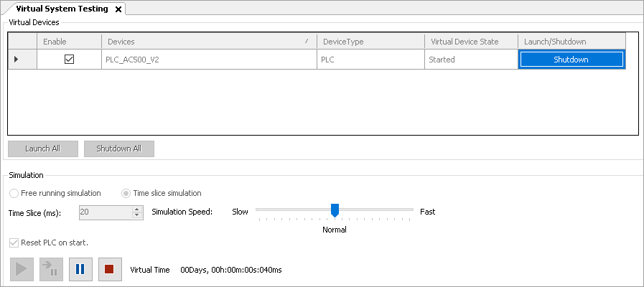Decrease Time Slice value with down arrow
This screenshot has height=287, width=644.
(137, 215)
